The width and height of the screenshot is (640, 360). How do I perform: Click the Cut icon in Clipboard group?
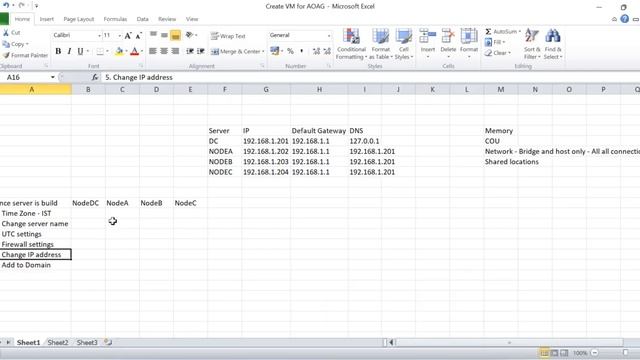[6, 33]
